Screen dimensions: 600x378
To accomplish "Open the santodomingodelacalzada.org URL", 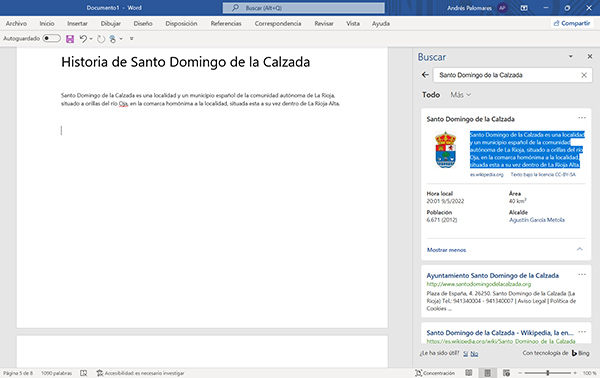I will click(x=479, y=284).
